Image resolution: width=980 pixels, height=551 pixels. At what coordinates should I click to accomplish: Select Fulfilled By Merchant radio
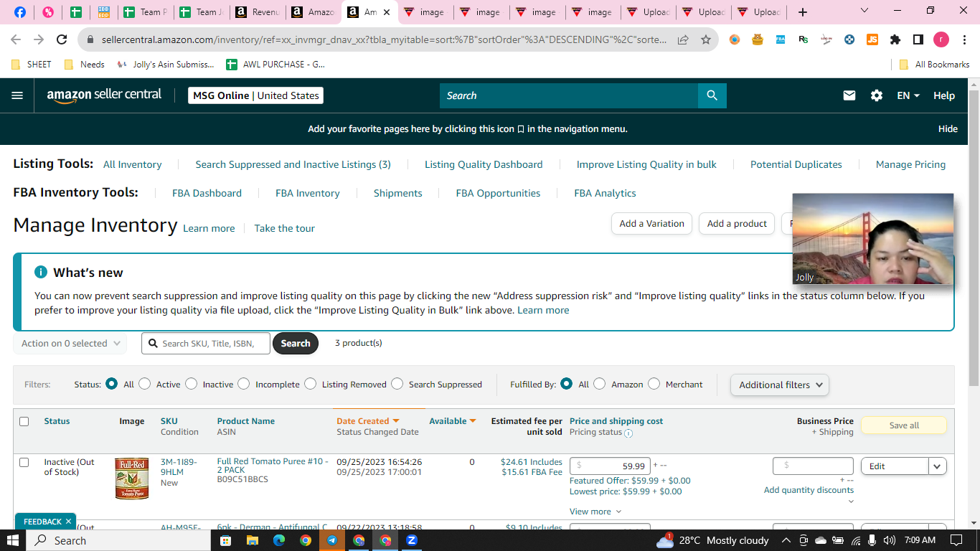(x=654, y=384)
